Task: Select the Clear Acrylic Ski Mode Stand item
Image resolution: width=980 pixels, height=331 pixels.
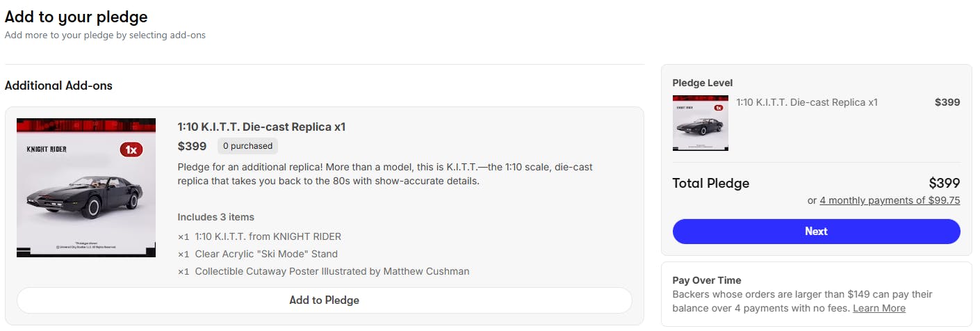Action: point(266,254)
